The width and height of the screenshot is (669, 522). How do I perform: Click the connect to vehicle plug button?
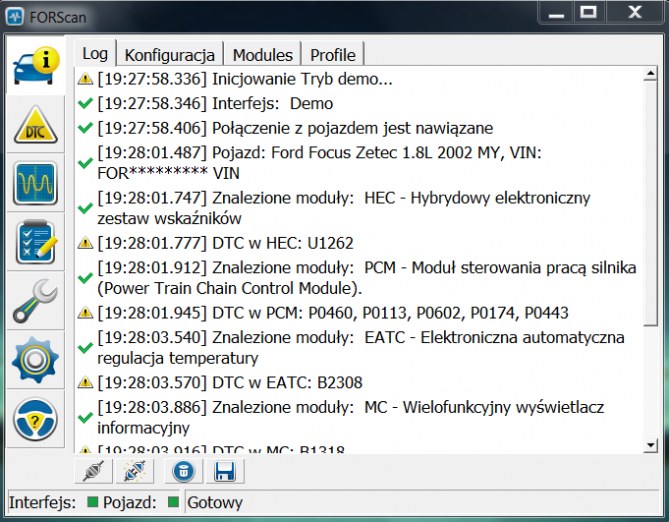click(x=94, y=471)
